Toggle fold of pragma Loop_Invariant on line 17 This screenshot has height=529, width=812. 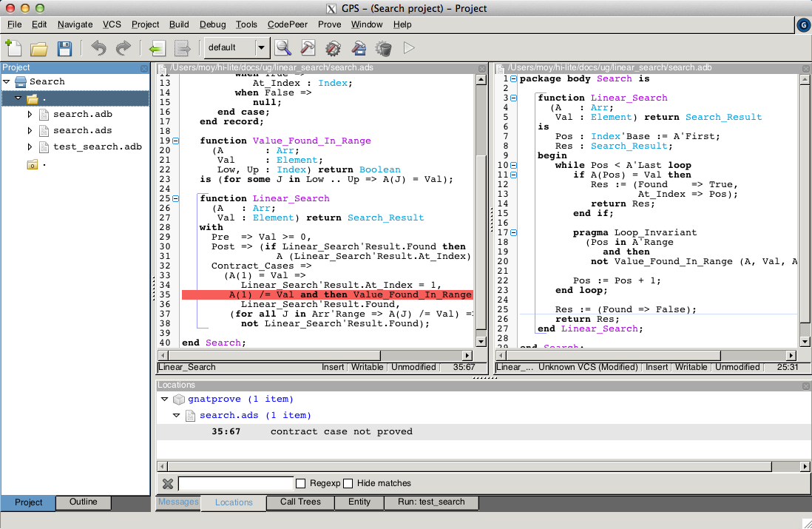coord(513,232)
